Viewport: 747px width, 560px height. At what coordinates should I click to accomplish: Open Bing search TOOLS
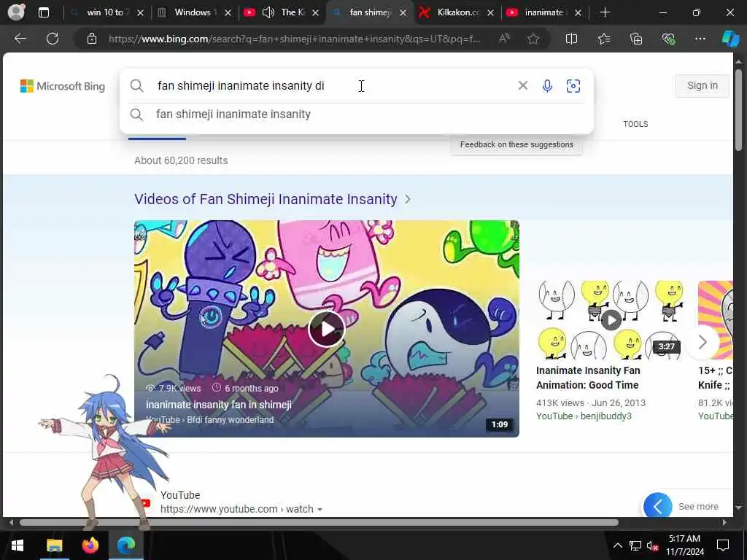(x=635, y=124)
